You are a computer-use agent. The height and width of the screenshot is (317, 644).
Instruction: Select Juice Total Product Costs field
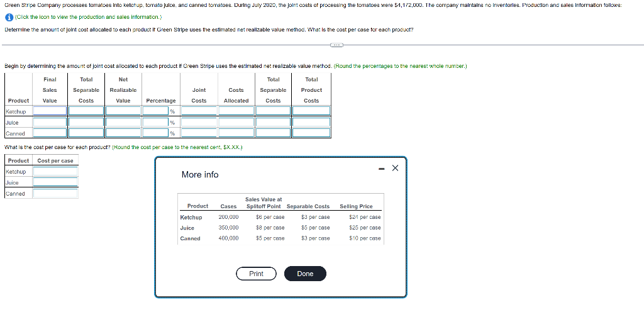[311, 122]
